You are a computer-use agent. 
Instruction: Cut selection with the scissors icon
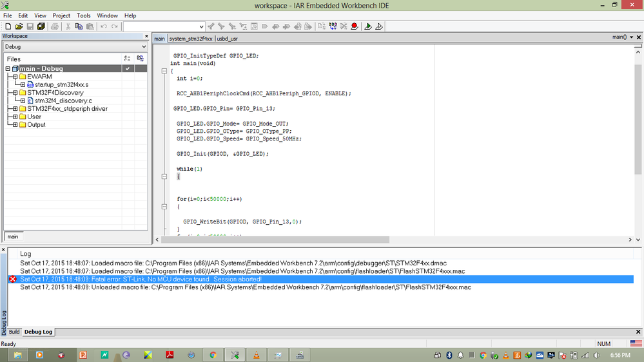[x=68, y=26]
